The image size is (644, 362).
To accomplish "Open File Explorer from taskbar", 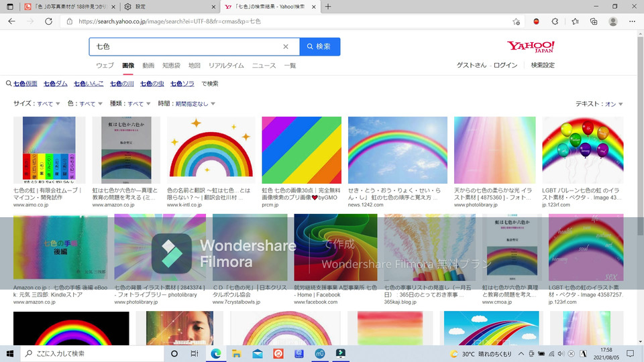I will pyautogui.click(x=236, y=353).
